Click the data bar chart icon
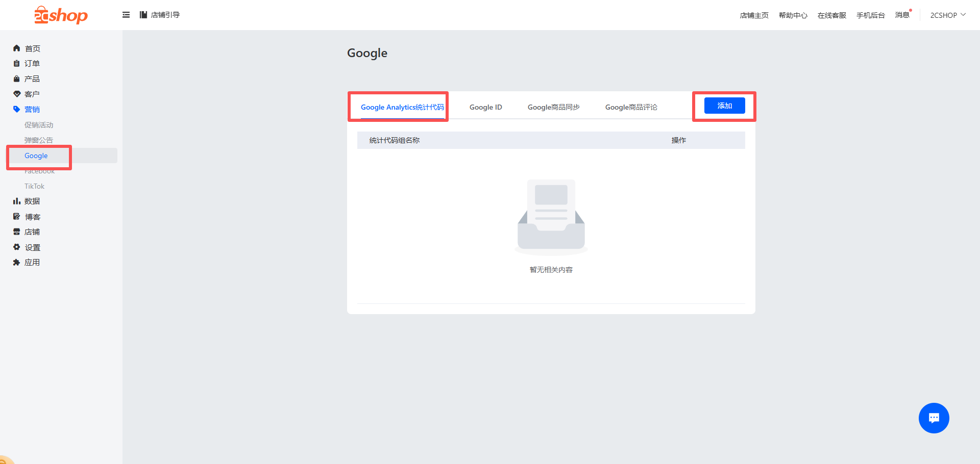Screen dimensions: 980x464 click(16, 201)
